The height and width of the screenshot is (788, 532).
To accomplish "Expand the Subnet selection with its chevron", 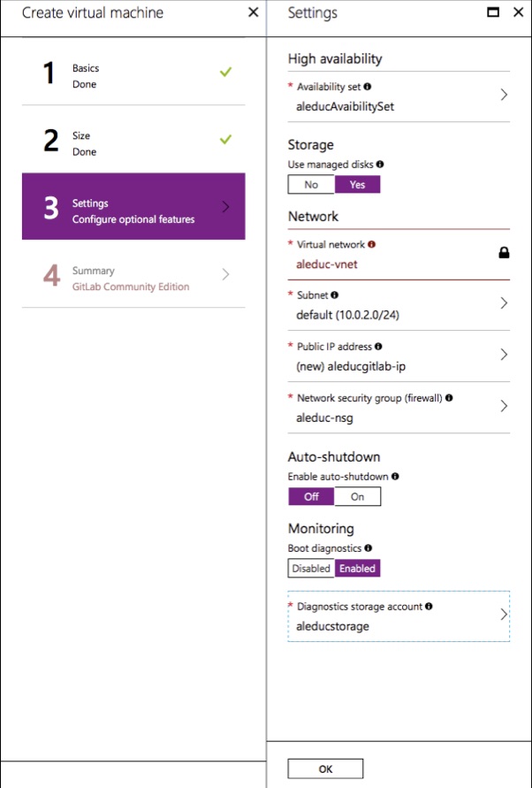I will coord(504,303).
